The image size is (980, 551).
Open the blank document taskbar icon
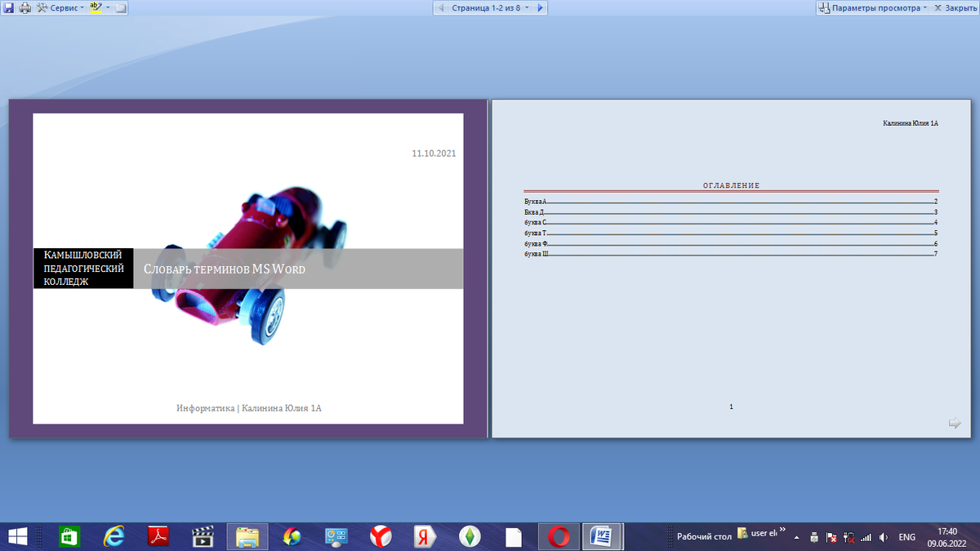513,536
